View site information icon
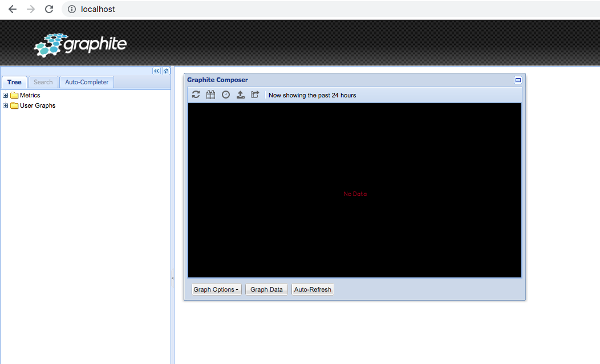Image resolution: width=600 pixels, height=364 pixels. [72, 9]
